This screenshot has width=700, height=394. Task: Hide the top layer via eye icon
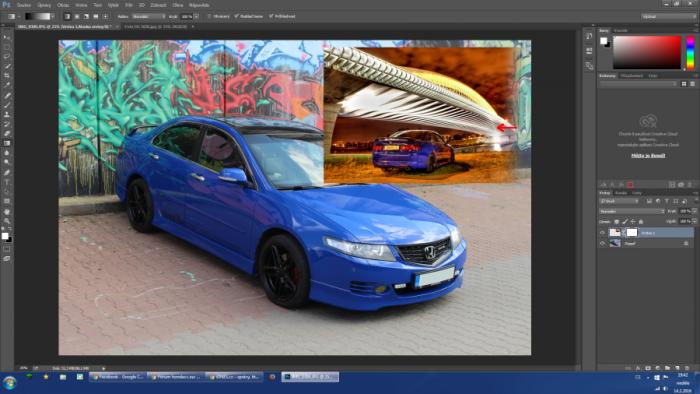click(x=602, y=232)
